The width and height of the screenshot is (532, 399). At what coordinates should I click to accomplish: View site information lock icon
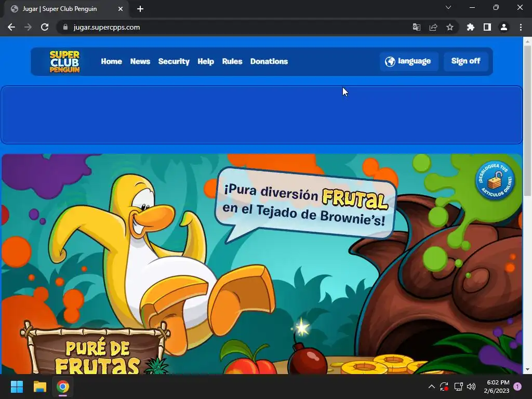coord(65,27)
